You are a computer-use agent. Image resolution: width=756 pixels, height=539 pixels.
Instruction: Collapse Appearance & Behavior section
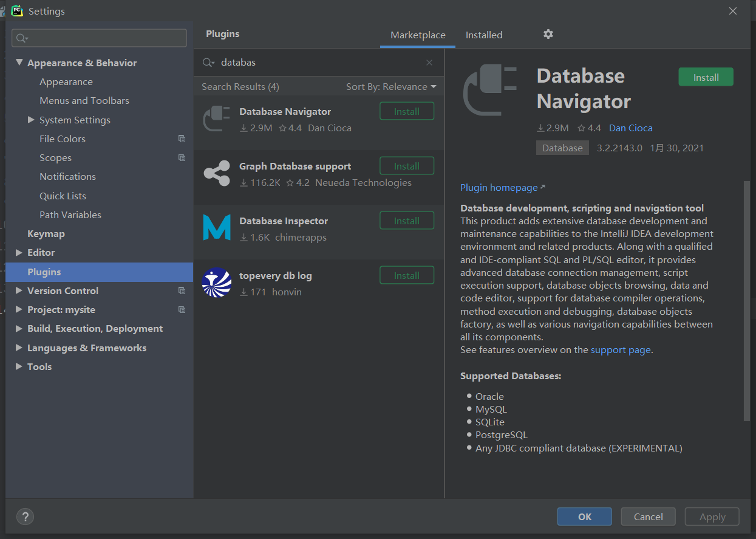(x=19, y=63)
